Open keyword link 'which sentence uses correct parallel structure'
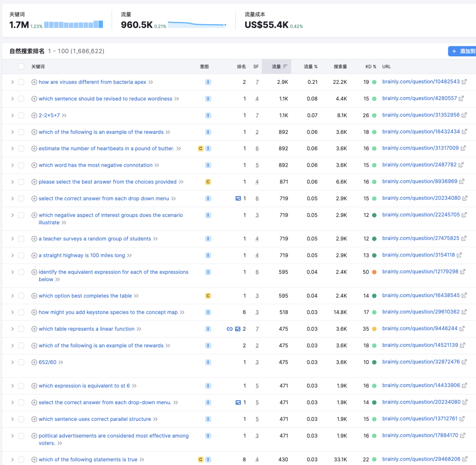 pos(95,419)
